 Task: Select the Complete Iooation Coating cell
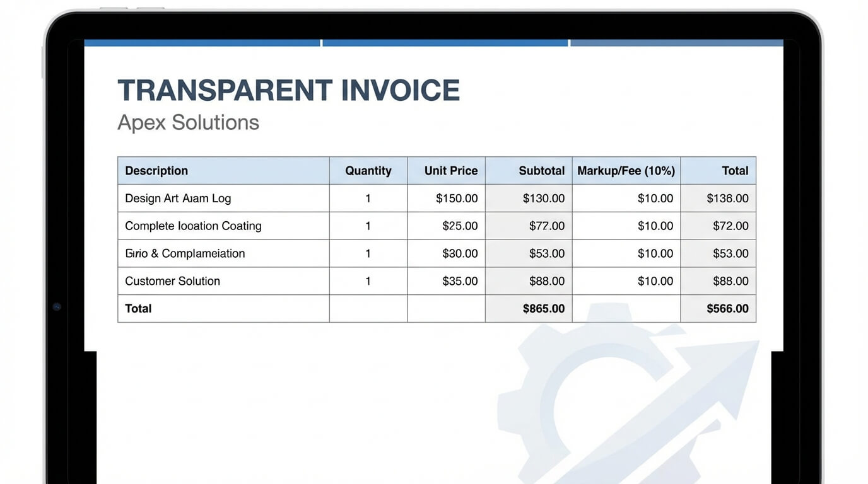[193, 226]
